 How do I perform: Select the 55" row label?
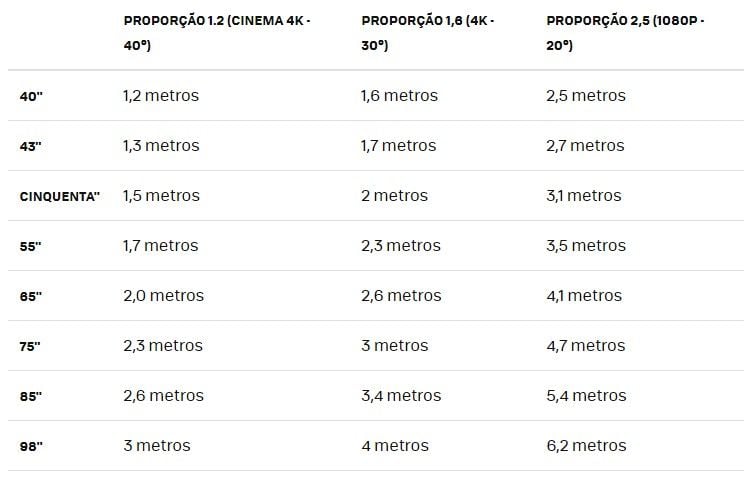click(x=31, y=247)
